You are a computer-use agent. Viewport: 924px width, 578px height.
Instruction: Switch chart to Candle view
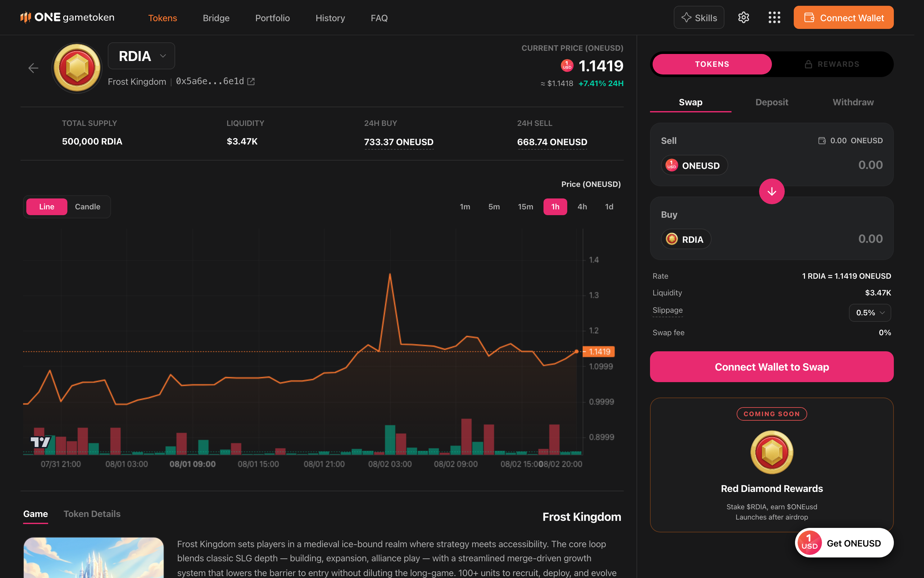coord(88,207)
